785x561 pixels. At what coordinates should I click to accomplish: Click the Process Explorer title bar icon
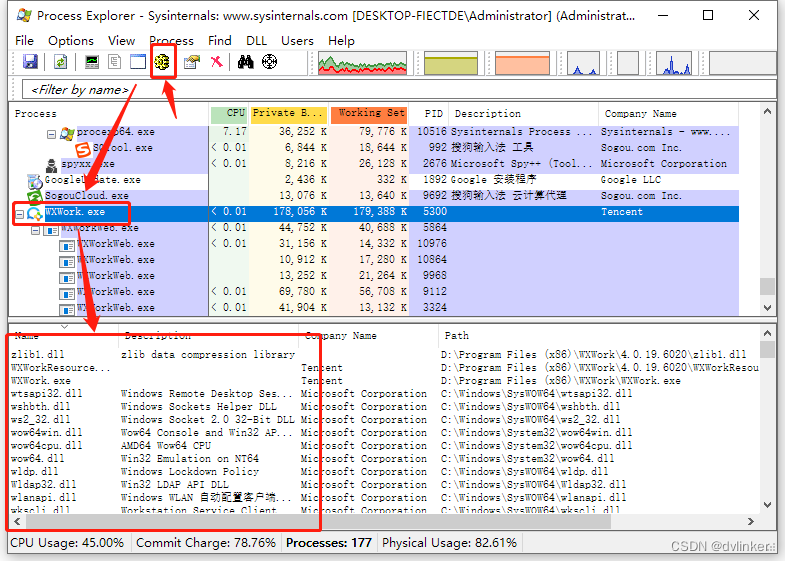pyautogui.click(x=24, y=16)
